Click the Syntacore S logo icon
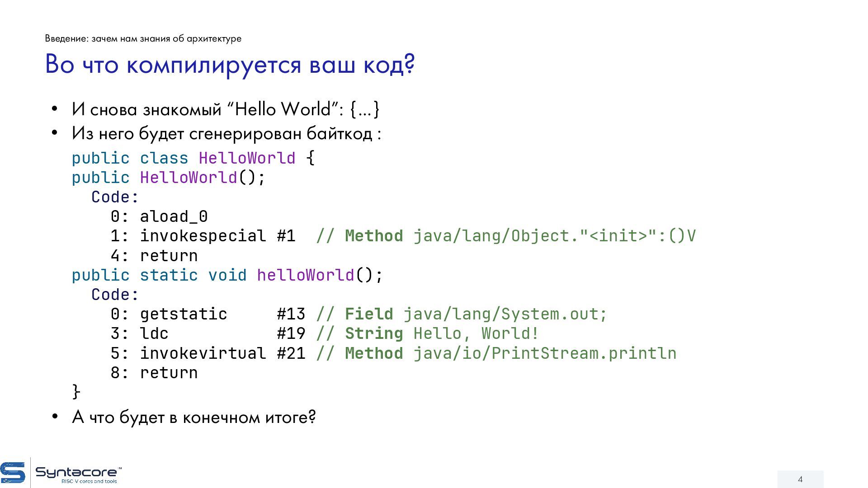The width and height of the screenshot is (868, 488). (x=13, y=473)
